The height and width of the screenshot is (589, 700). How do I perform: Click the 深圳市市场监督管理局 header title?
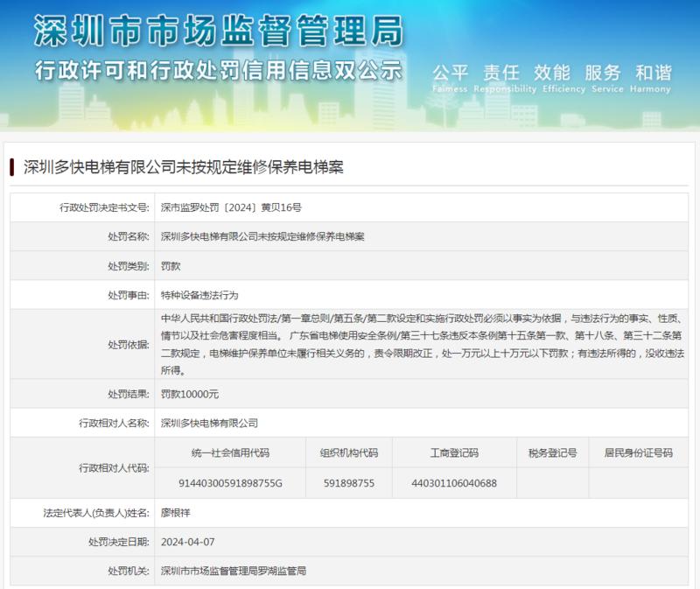[x=219, y=31]
